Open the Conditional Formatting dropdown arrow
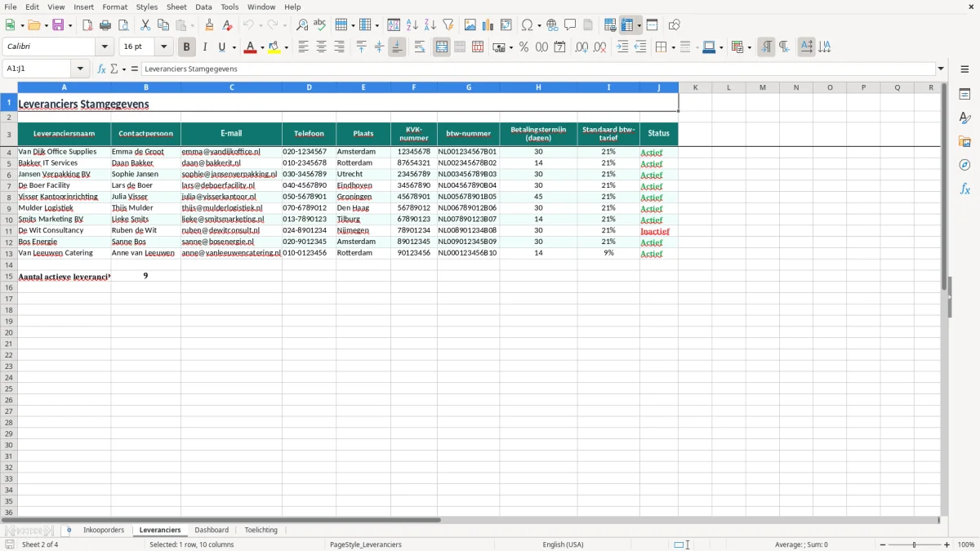980x551 pixels. point(750,47)
